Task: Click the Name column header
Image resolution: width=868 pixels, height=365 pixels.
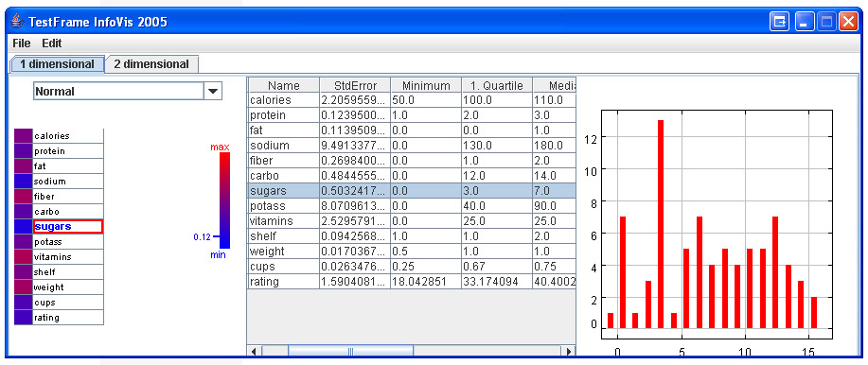Action: pyautogui.click(x=283, y=85)
